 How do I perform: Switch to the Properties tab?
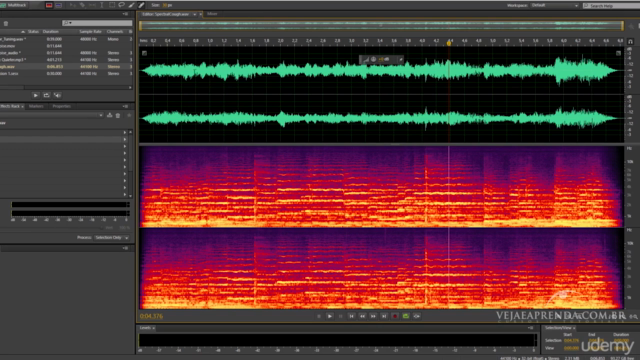click(62, 106)
